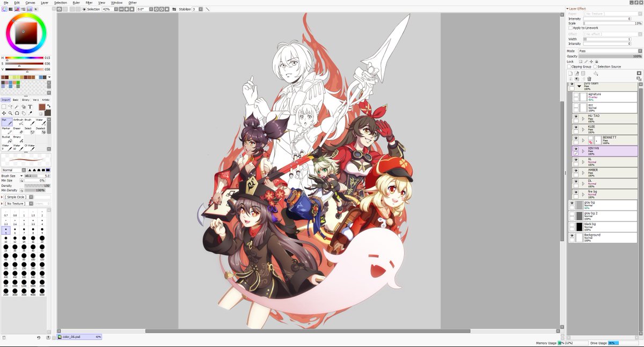Click the foreground color swatch
The width and height of the screenshot is (644, 347).
click(42, 107)
